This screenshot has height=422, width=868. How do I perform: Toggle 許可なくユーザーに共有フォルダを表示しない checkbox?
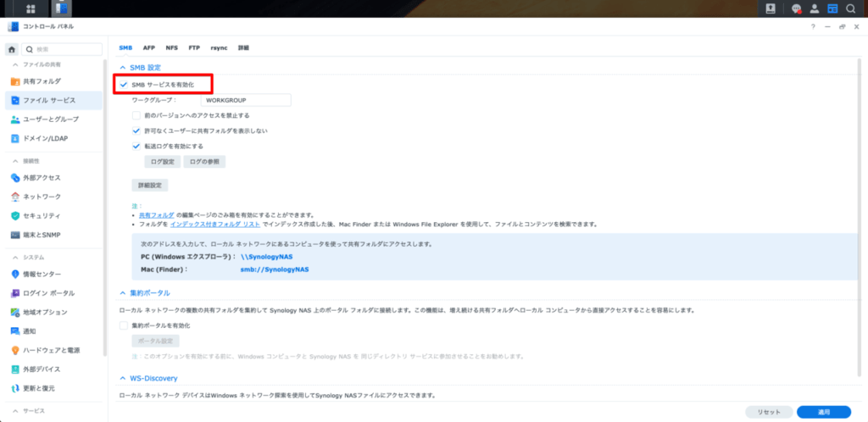tap(136, 131)
